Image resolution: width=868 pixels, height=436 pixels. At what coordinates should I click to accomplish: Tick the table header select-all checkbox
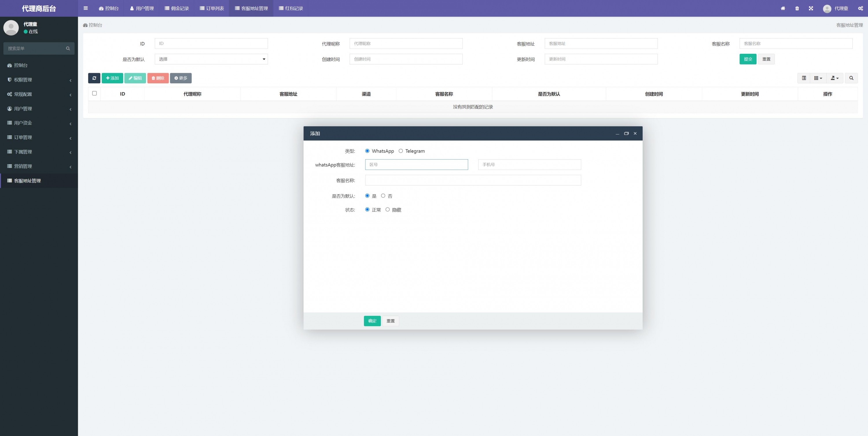94,93
